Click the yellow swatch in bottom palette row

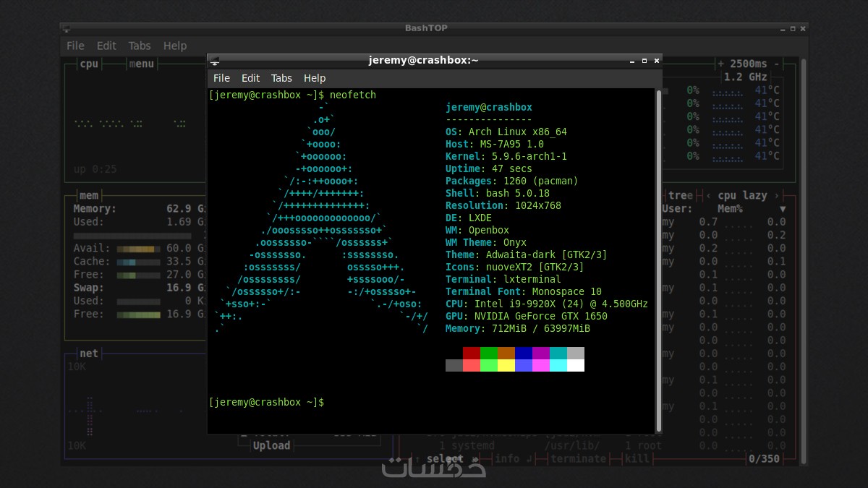pos(506,365)
